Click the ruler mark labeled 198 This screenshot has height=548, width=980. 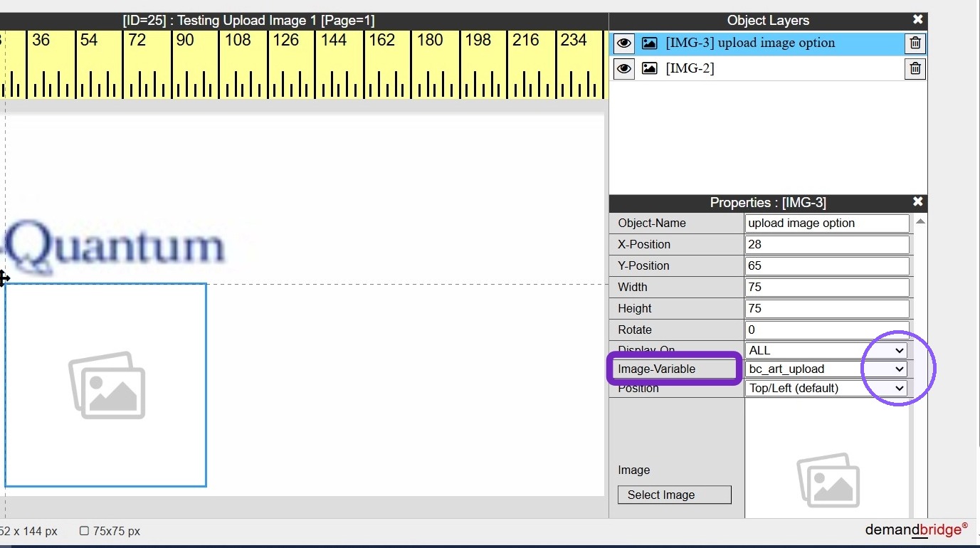click(478, 40)
